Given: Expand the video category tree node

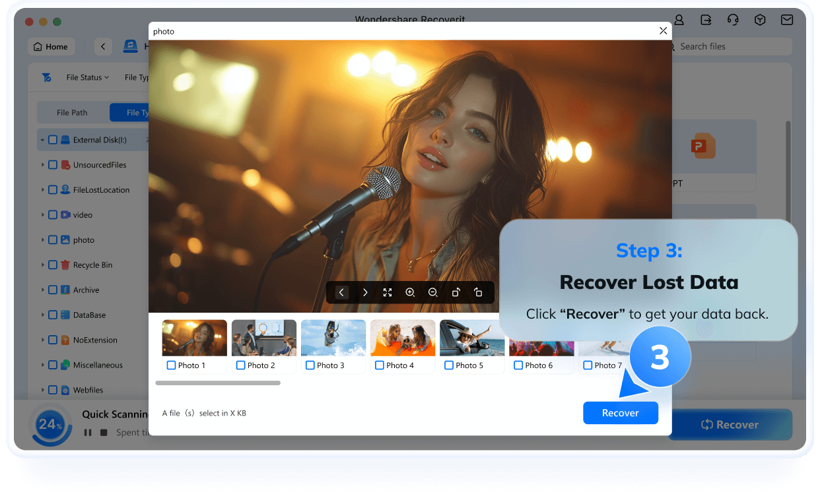Looking at the screenshot, I should [43, 215].
